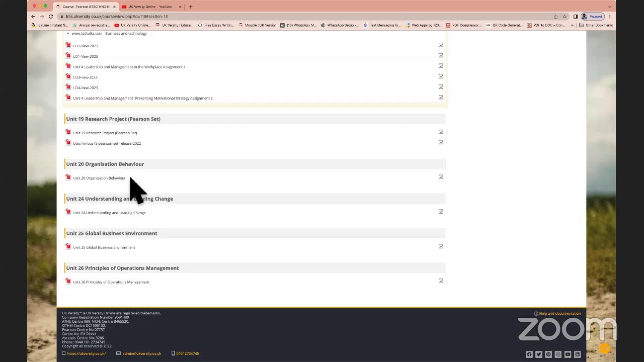Toggle completion for Unit 24 Understanding and Leading Change
Image resolution: width=644 pixels, height=362 pixels.
click(441, 212)
